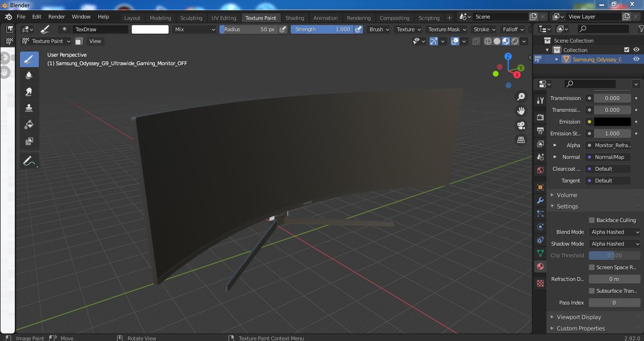Enable Backface Culling checkbox
Image resolution: width=644 pixels, height=341 pixels.
click(592, 220)
